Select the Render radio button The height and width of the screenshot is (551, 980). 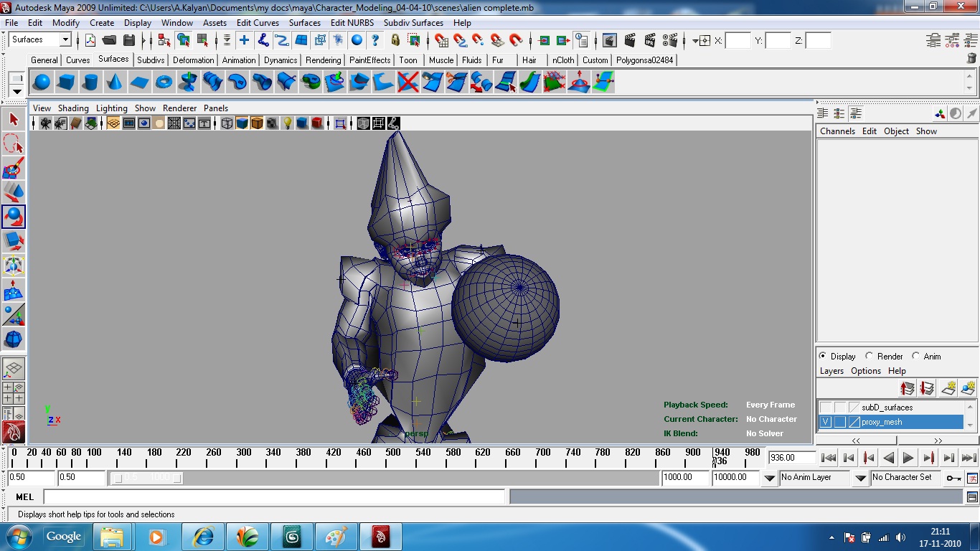[x=870, y=356]
